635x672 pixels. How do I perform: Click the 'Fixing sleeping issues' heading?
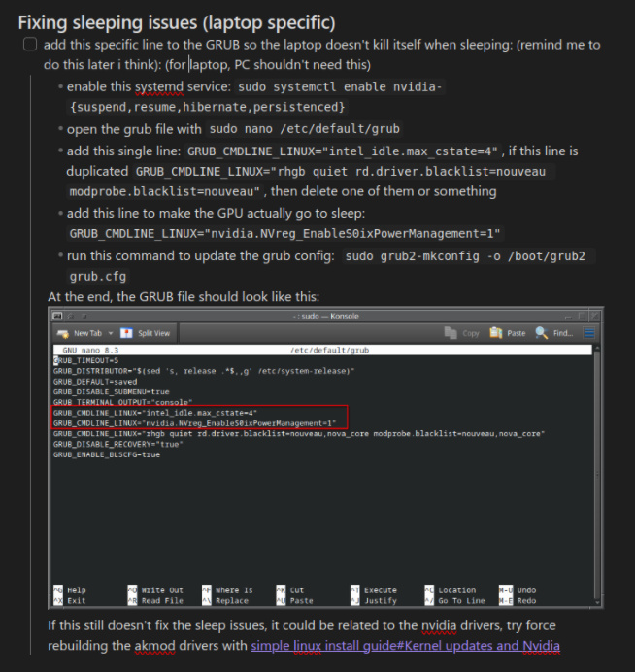pos(177,21)
